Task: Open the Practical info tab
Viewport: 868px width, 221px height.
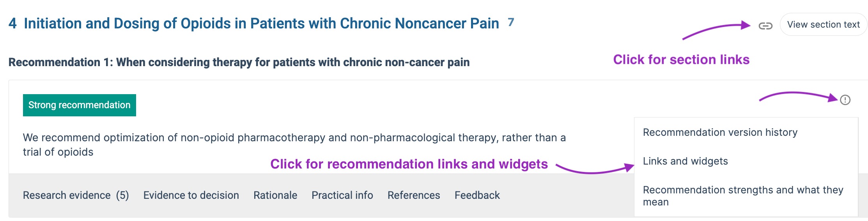Action: [x=342, y=195]
